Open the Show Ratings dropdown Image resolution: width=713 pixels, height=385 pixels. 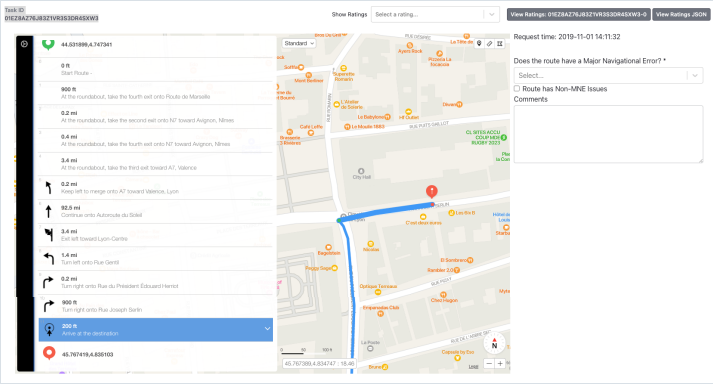tap(435, 15)
